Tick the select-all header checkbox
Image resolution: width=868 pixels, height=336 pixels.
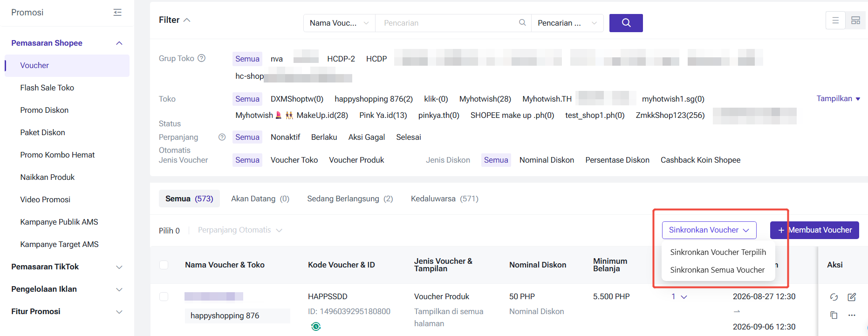tap(164, 265)
